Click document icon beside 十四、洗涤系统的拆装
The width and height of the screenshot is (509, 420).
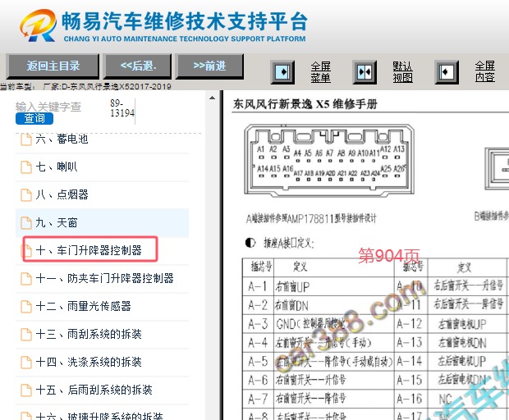[x=26, y=363]
